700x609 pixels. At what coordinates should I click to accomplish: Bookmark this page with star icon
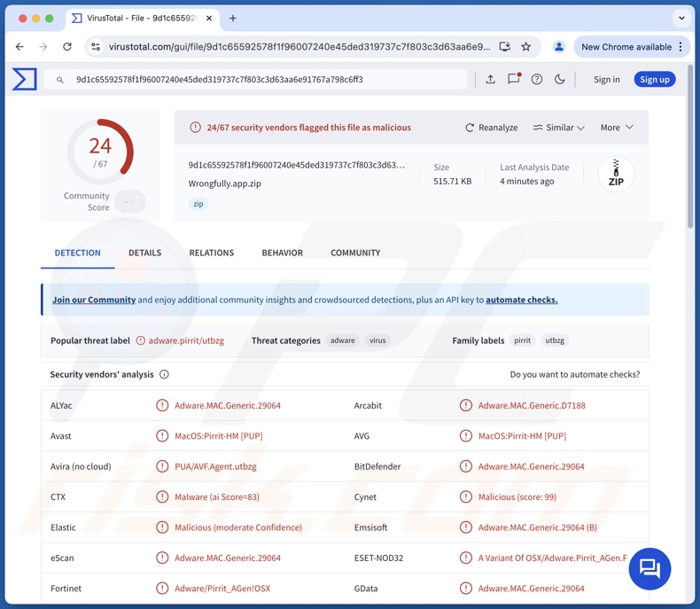(526, 46)
